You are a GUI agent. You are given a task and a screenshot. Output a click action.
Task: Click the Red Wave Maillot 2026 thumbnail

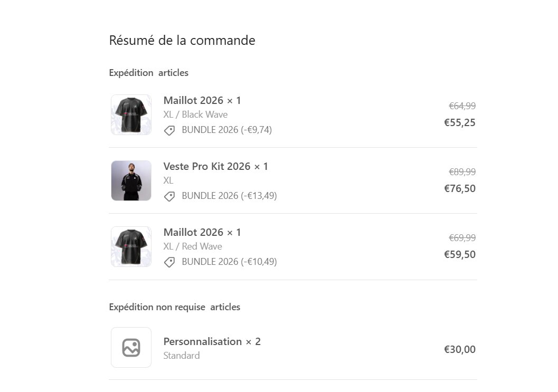coord(131,246)
